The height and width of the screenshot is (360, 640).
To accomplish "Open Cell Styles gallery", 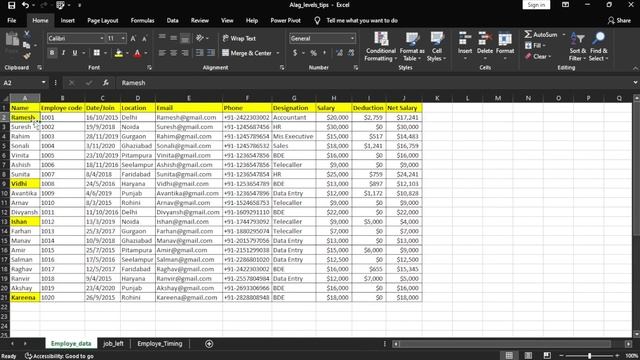I will coord(437,47).
